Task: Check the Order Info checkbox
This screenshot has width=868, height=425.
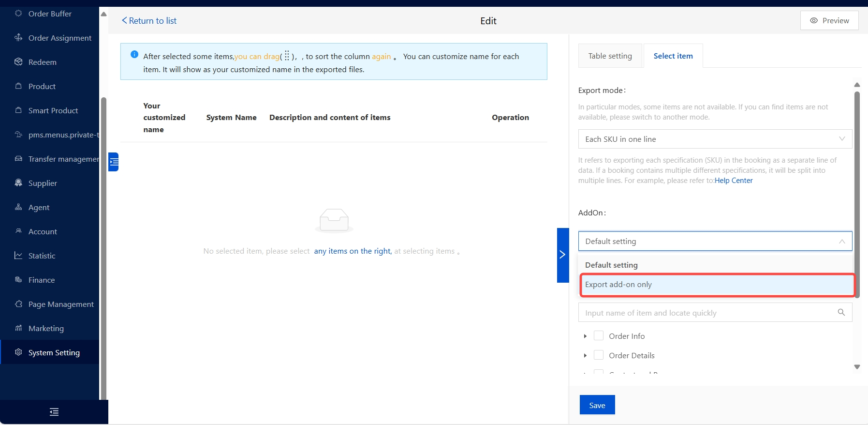Action: [x=598, y=336]
